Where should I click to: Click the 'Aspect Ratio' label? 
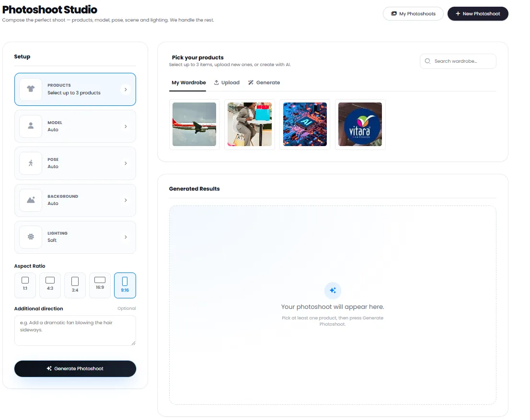point(30,266)
